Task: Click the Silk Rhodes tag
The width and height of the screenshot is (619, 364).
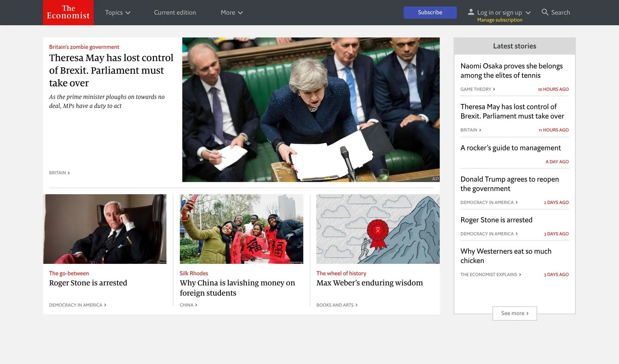Action: point(194,273)
